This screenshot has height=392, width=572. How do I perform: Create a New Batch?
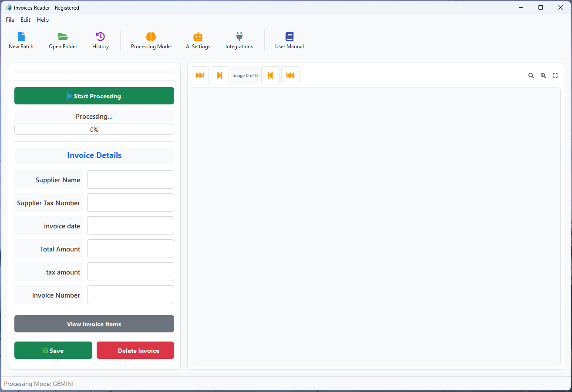(x=21, y=40)
